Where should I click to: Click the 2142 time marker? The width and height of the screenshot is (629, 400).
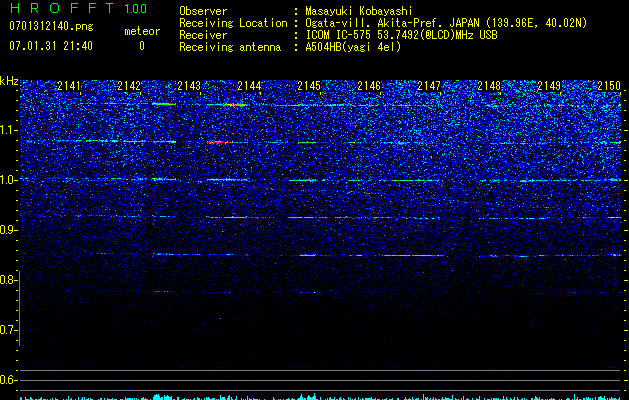click(129, 85)
